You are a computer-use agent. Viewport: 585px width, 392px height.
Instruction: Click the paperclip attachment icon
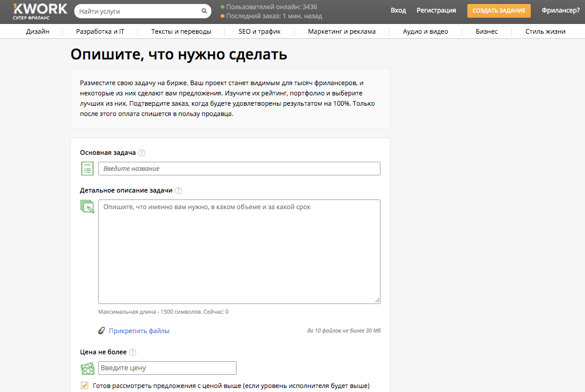(102, 330)
